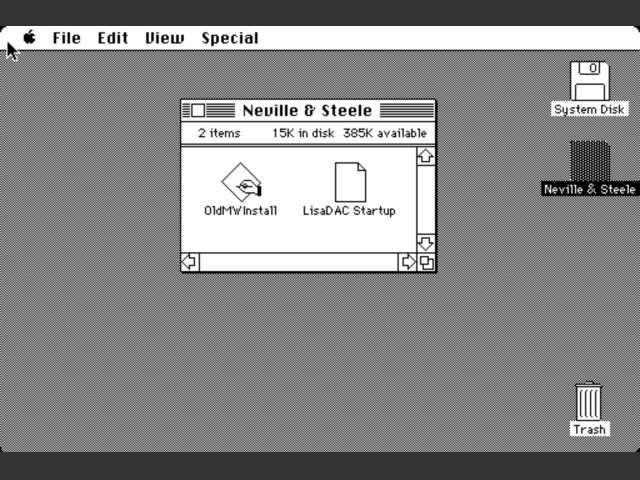Open the Apple menu
Image resolution: width=640 pixels, height=480 pixels.
(x=29, y=38)
